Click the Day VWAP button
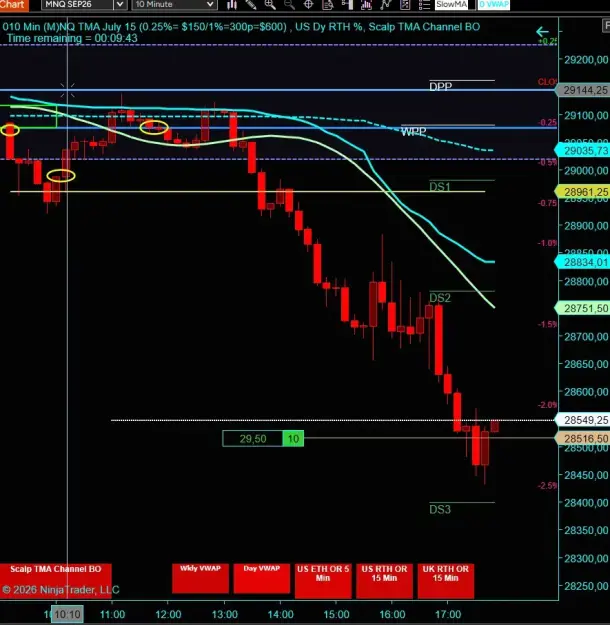Screen dimensions: 610x625 point(262,578)
